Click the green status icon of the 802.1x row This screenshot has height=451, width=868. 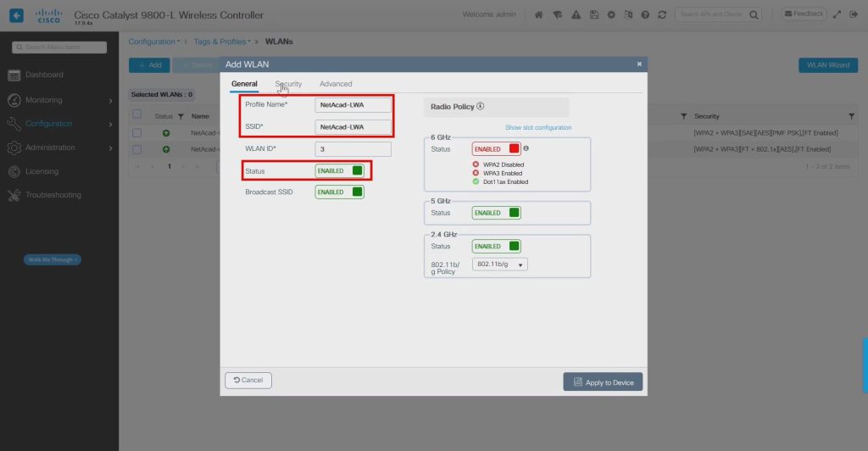click(x=166, y=149)
